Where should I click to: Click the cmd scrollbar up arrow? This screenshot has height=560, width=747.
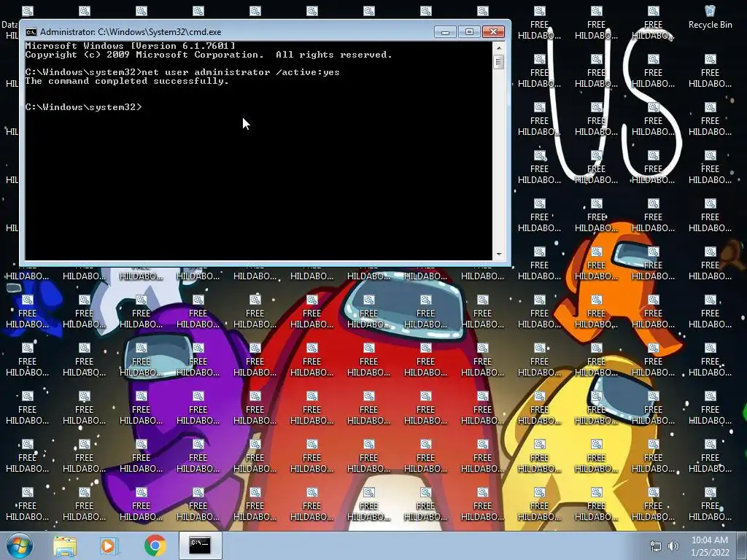click(499, 47)
